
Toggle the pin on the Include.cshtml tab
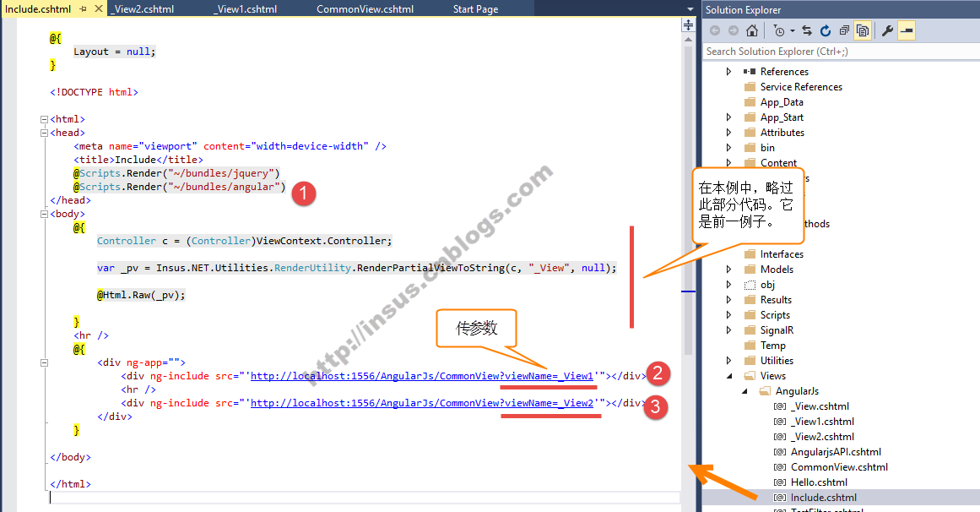[83, 8]
